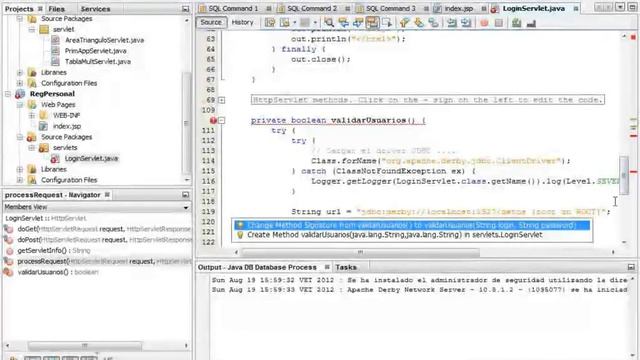Click the lightbulb icon beside Create Method hint

[240, 235]
